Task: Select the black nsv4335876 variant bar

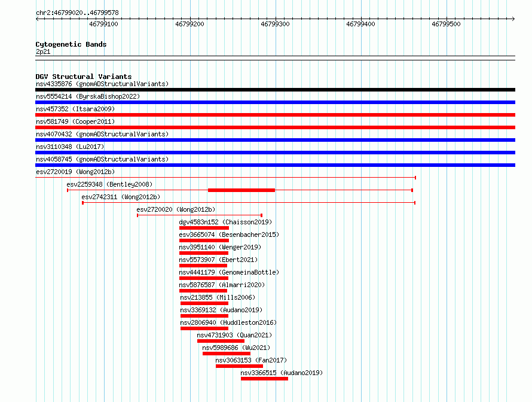Action: tap(275, 90)
